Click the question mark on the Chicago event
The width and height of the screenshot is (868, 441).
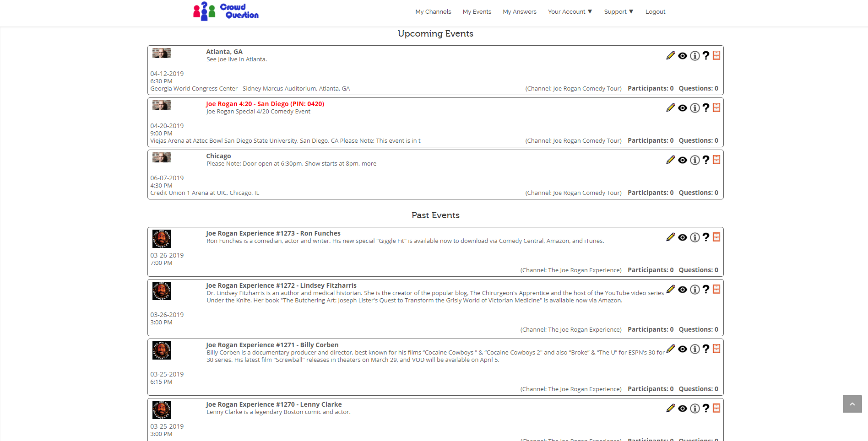[x=706, y=160]
